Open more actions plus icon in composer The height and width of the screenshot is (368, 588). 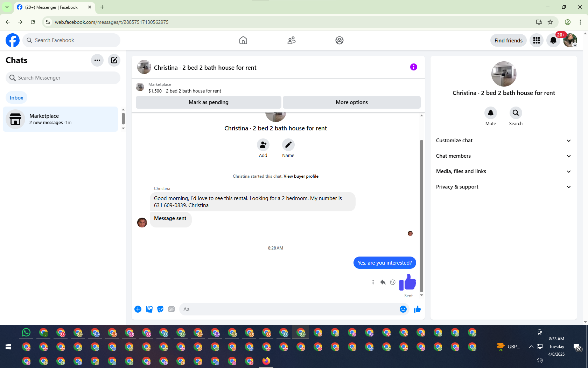click(138, 309)
